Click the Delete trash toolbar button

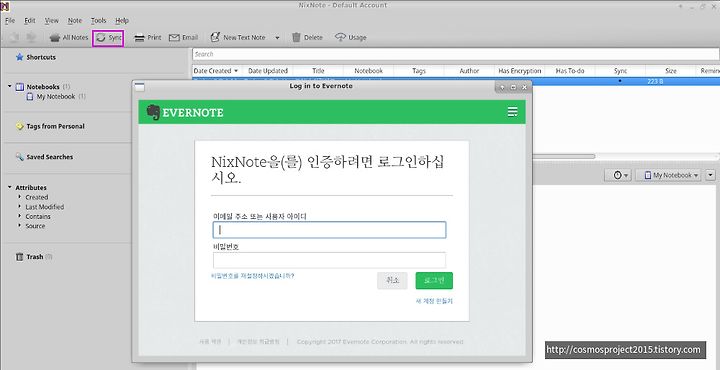307,38
